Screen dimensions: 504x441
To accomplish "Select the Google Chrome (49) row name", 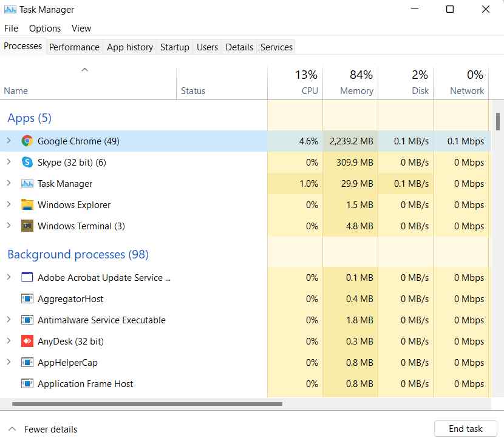I will pyautogui.click(x=78, y=141).
